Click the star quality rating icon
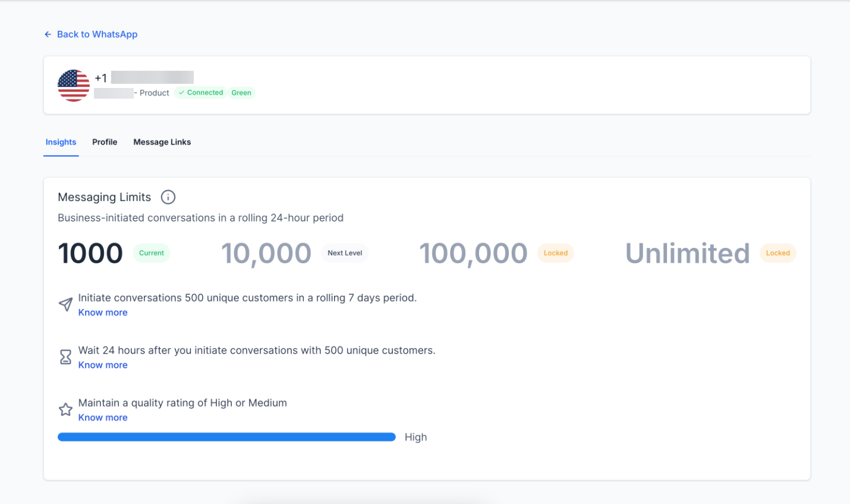This screenshot has height=504, width=850. point(65,409)
